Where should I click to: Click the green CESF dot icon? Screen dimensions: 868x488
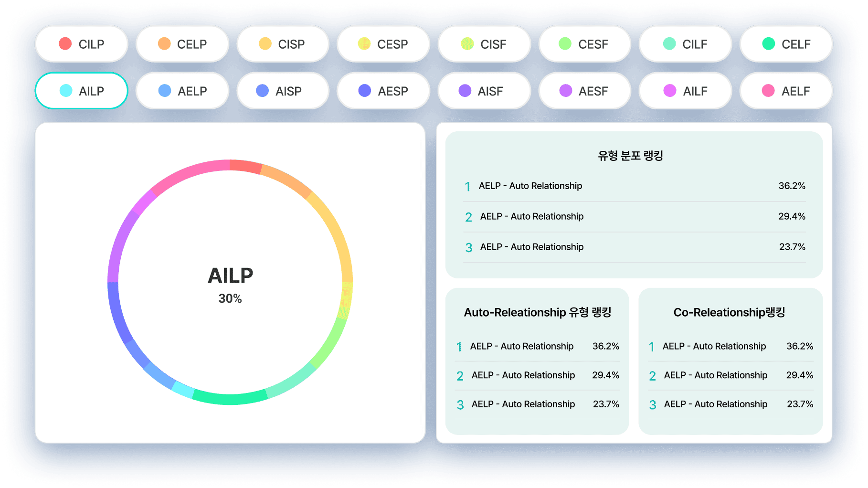pyautogui.click(x=565, y=44)
